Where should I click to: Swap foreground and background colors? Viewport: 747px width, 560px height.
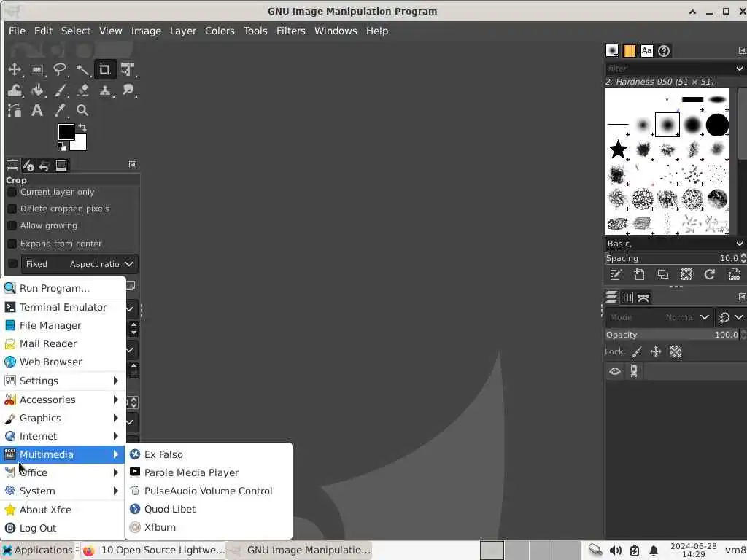[x=82, y=128]
